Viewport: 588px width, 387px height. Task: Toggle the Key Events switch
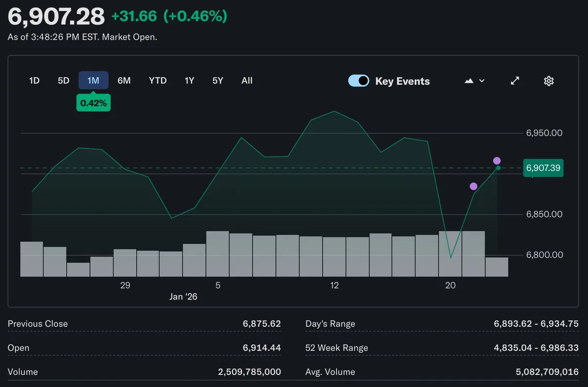pyautogui.click(x=359, y=81)
